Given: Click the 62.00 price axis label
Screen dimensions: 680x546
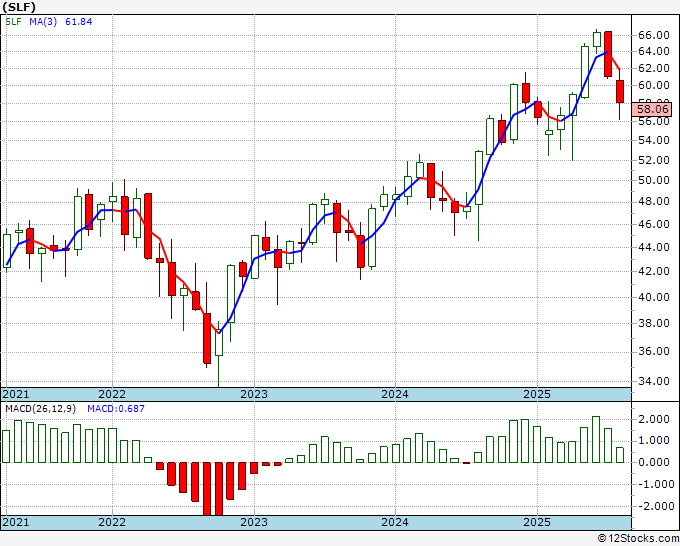Looking at the screenshot, I should tap(654, 68).
